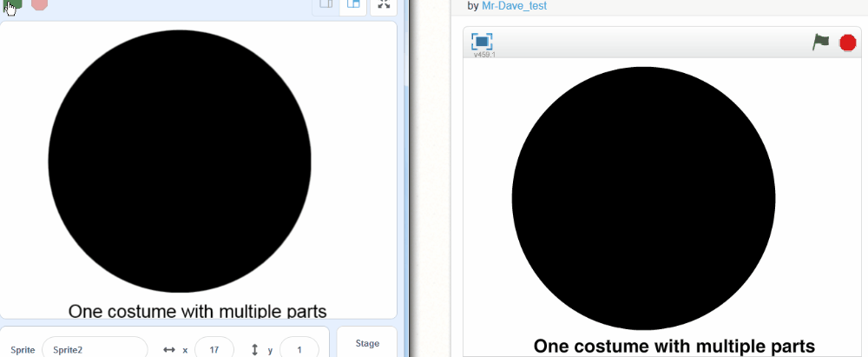
Task: Open the Mr-Dave_test author profile link
Action: (x=514, y=5)
